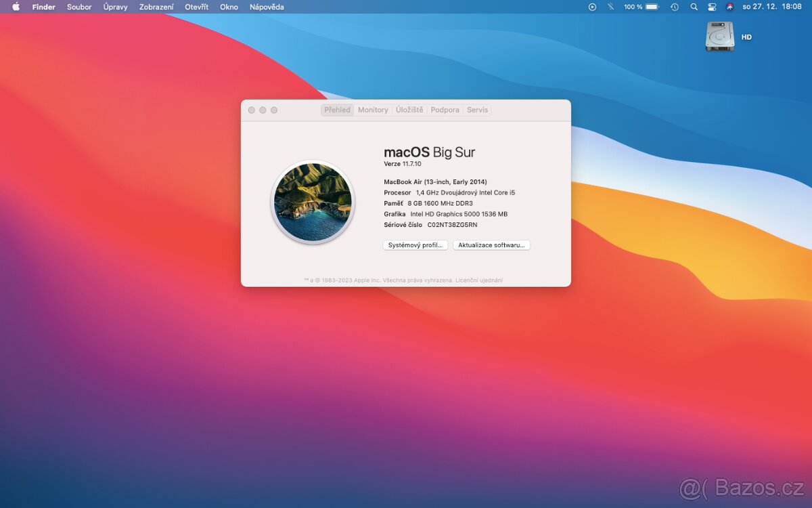Click the circular Big Sur artwork thumbnail

click(313, 202)
